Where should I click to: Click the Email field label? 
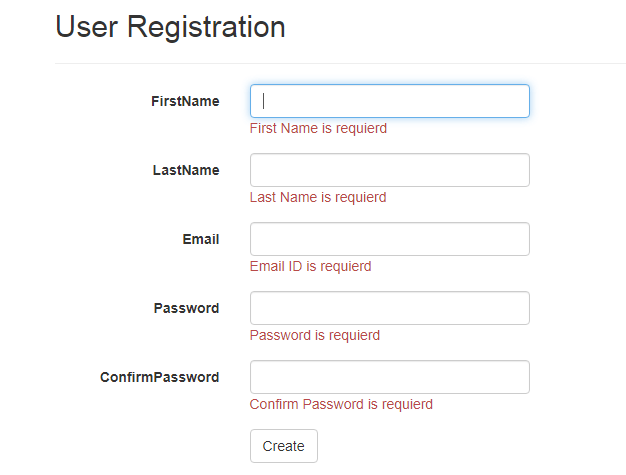click(201, 239)
